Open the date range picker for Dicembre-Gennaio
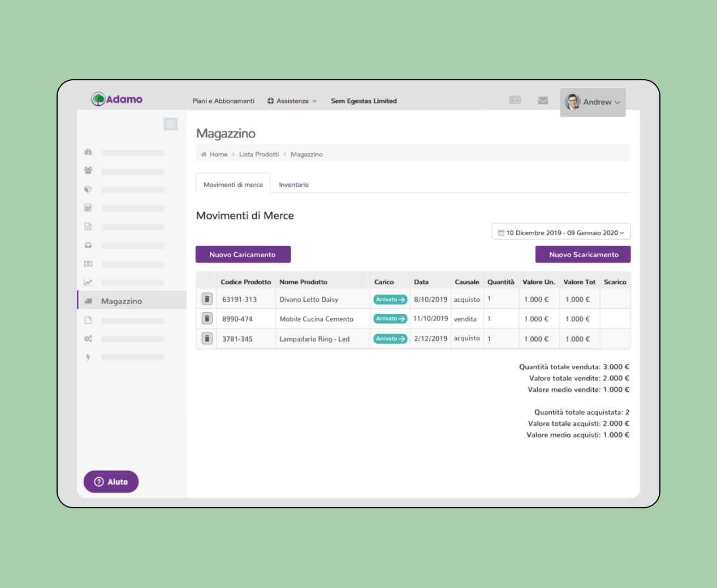 coord(560,232)
